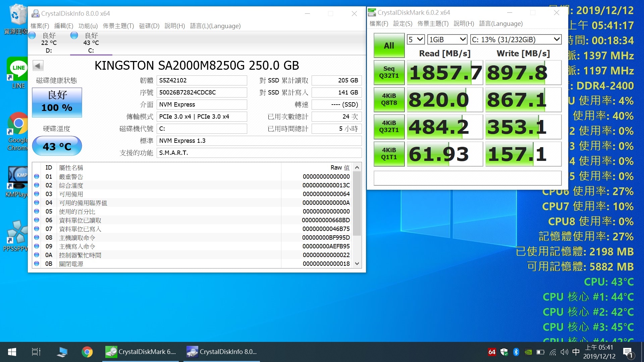
Task: Open Bluetooth tray icon
Action: point(516,352)
